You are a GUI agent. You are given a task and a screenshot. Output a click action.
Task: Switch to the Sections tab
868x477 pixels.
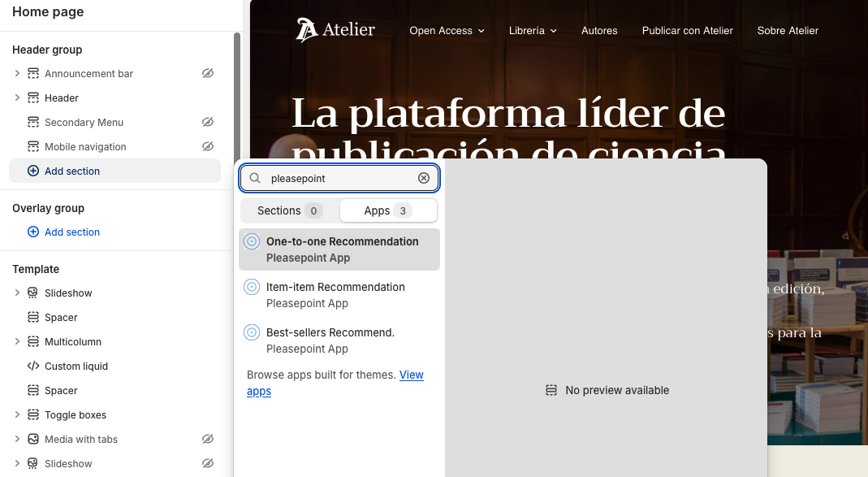289,210
